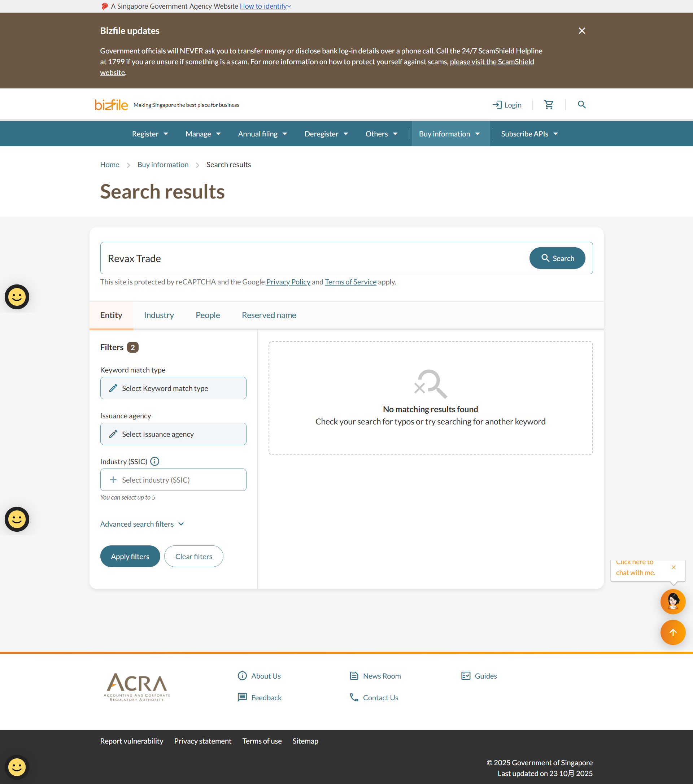The width and height of the screenshot is (693, 784).
Task: Click the smiley feedback icon beside search box
Action: pyautogui.click(x=17, y=296)
